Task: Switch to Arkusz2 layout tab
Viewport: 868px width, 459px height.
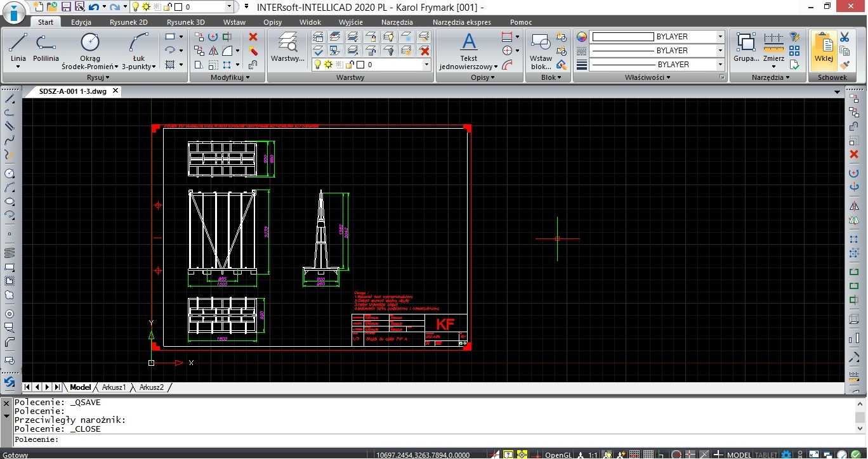Action: tap(152, 387)
